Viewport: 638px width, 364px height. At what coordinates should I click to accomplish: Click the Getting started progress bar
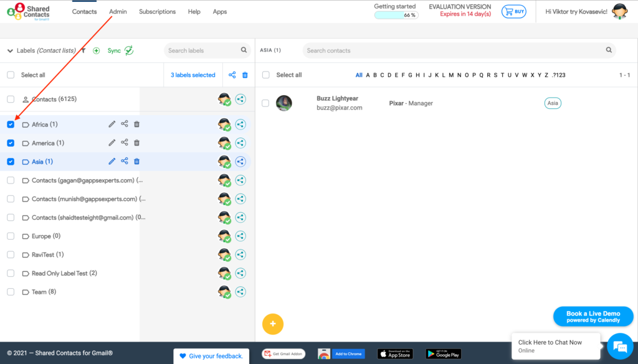pyautogui.click(x=396, y=15)
